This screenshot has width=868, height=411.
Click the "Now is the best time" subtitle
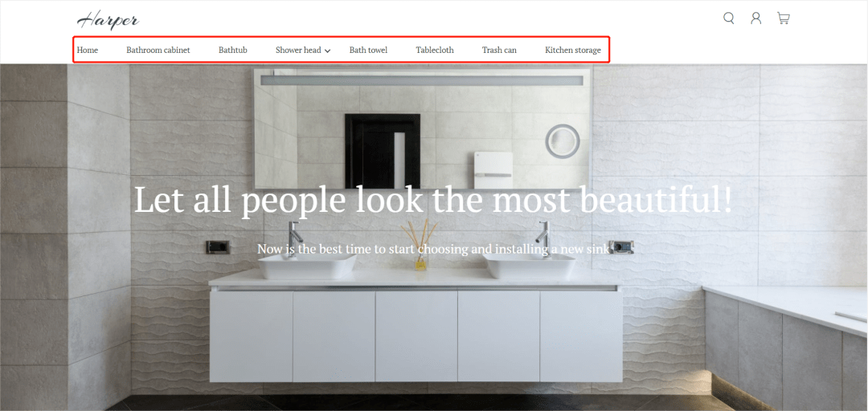433,250
